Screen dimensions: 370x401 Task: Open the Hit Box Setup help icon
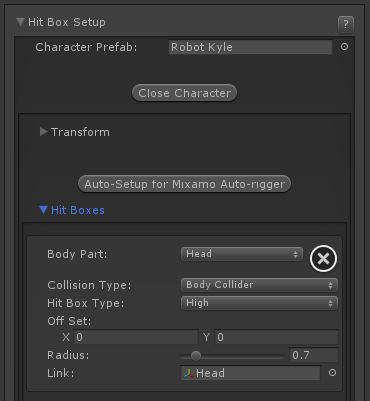tap(346, 24)
